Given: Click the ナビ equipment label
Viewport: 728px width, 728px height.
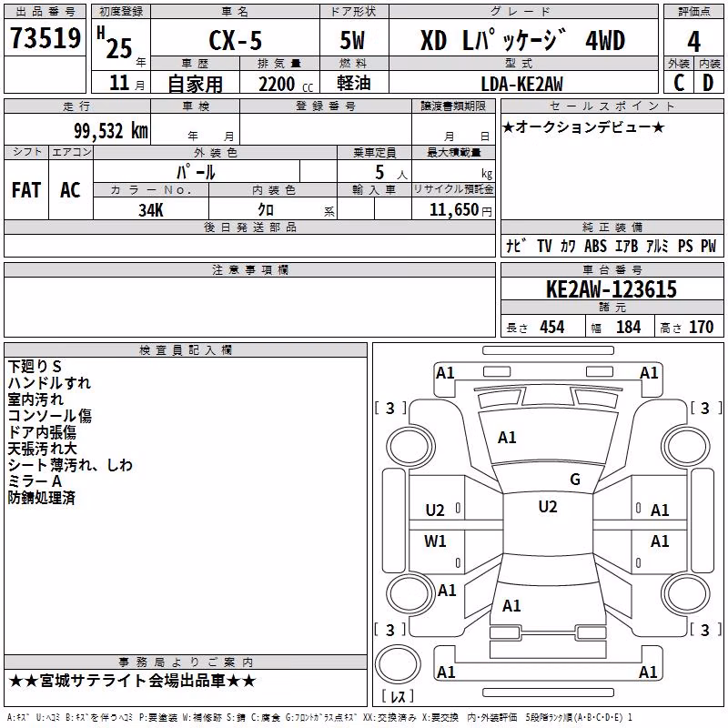Looking at the screenshot, I should (x=516, y=246).
